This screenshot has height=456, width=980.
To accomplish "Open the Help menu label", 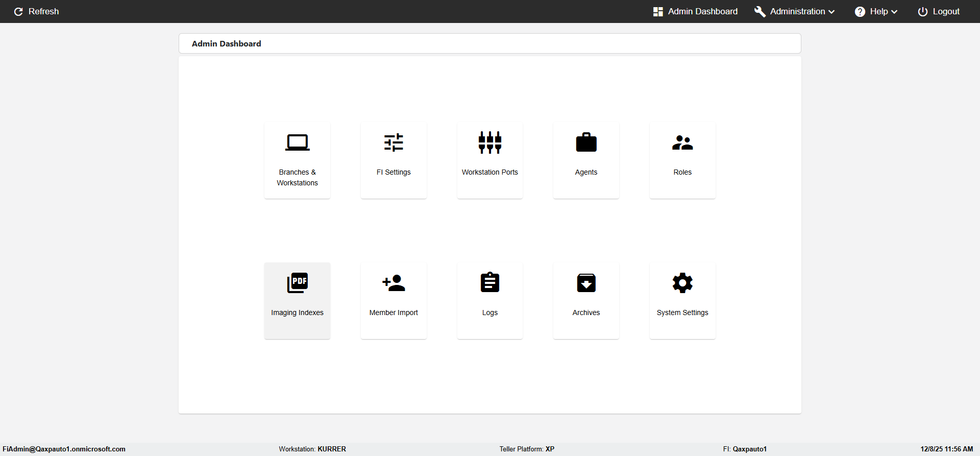I will click(x=879, y=11).
